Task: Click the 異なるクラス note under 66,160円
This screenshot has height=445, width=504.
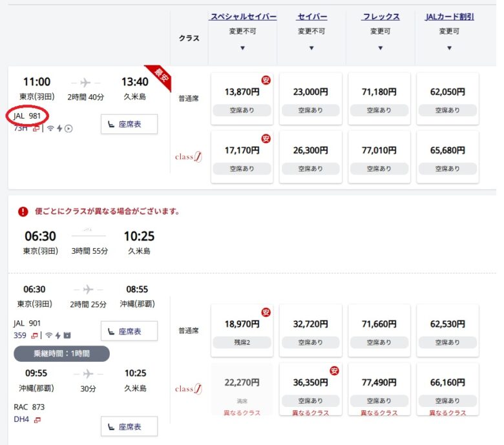Action: tap(448, 413)
